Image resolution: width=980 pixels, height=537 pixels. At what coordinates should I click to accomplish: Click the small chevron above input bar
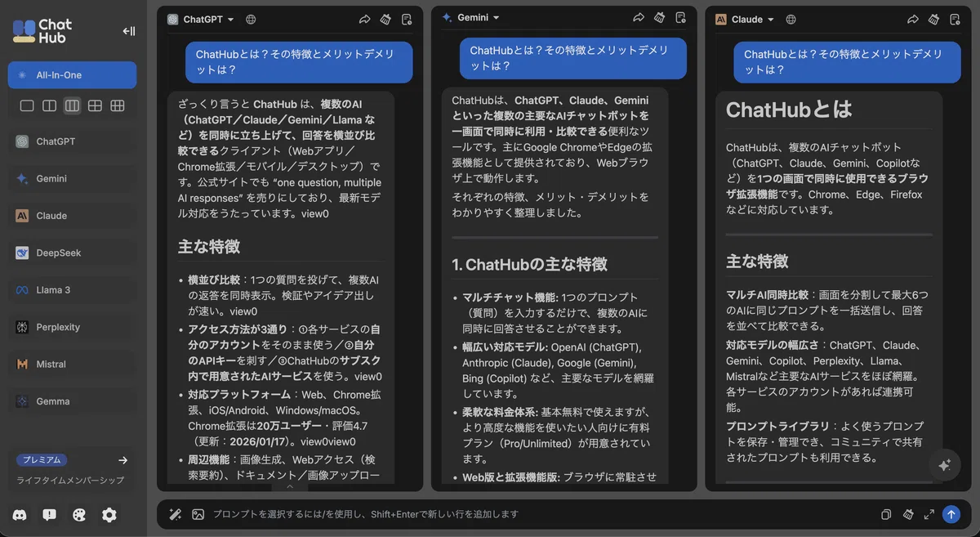point(290,486)
